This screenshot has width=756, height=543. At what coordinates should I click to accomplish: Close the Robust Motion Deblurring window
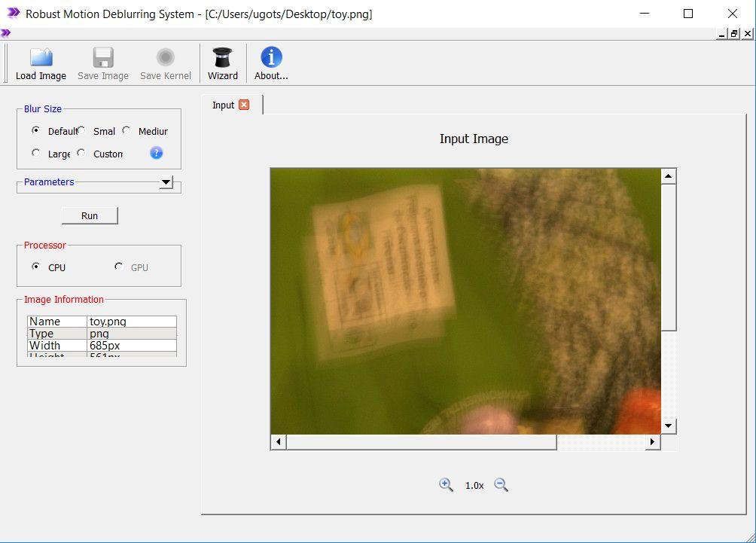[x=733, y=14]
